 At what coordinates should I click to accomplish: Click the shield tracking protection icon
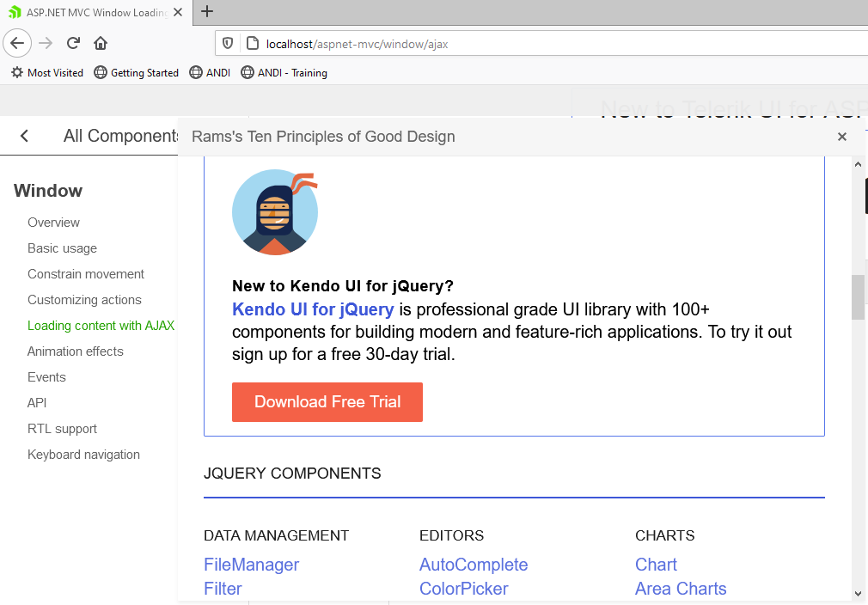pyautogui.click(x=228, y=43)
